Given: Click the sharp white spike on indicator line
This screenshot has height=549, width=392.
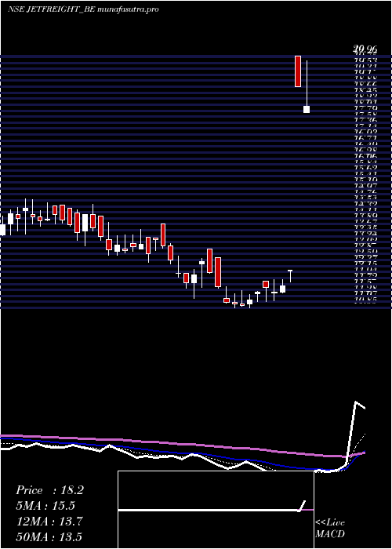Looking at the screenshot, I should click(x=356, y=434).
